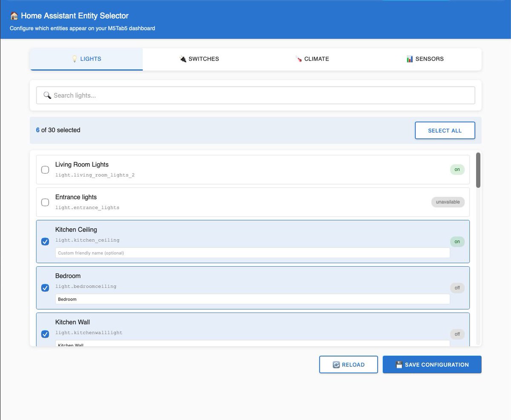This screenshot has width=511, height=420.
Task: Click the 'Living Room Lights' entity name
Action: (x=82, y=164)
